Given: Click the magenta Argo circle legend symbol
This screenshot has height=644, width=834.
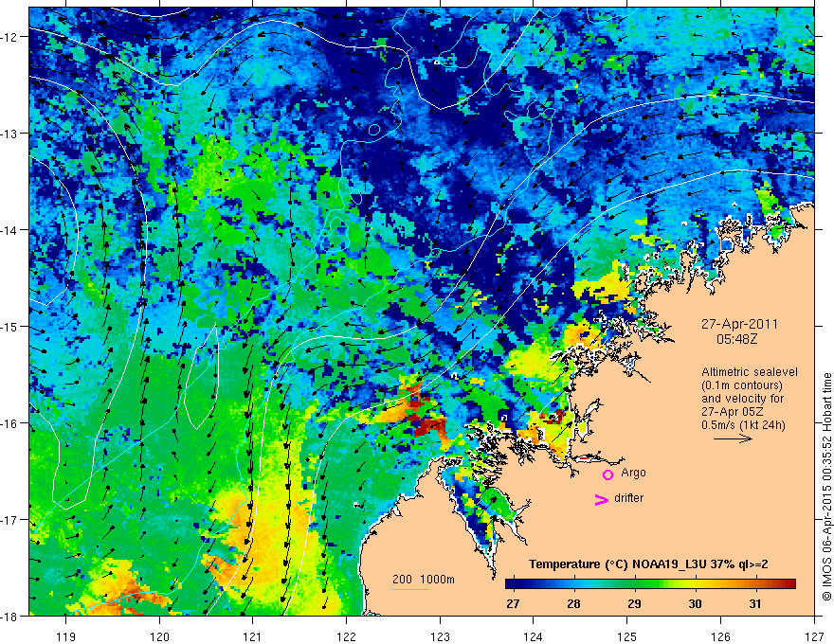Looking at the screenshot, I should coord(607,474).
